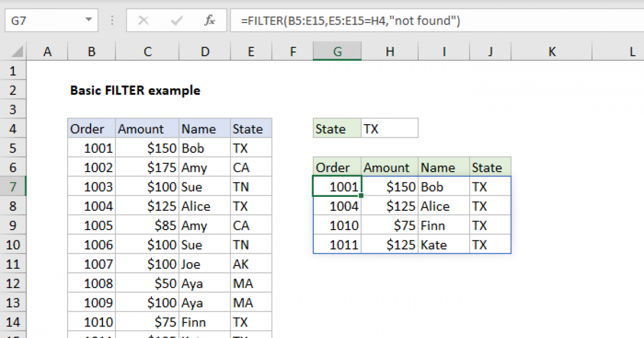
Task: Select the $175 amount cell
Action: pos(147,167)
